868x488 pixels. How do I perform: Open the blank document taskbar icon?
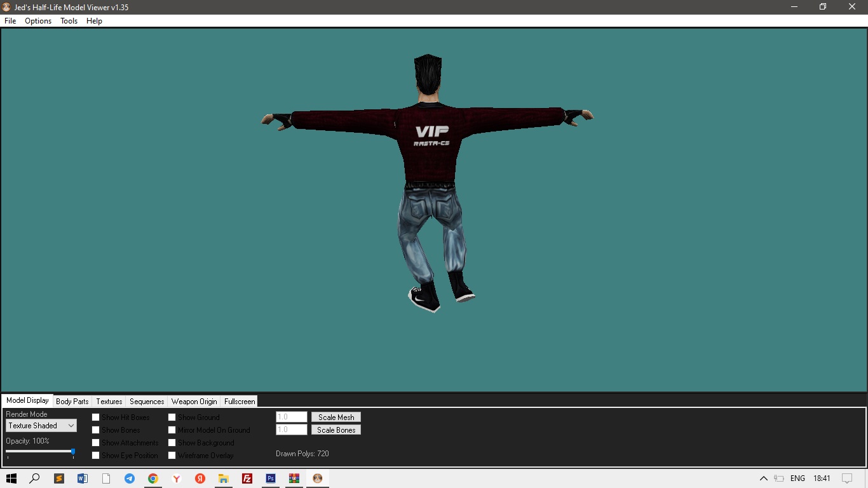pos(106,478)
